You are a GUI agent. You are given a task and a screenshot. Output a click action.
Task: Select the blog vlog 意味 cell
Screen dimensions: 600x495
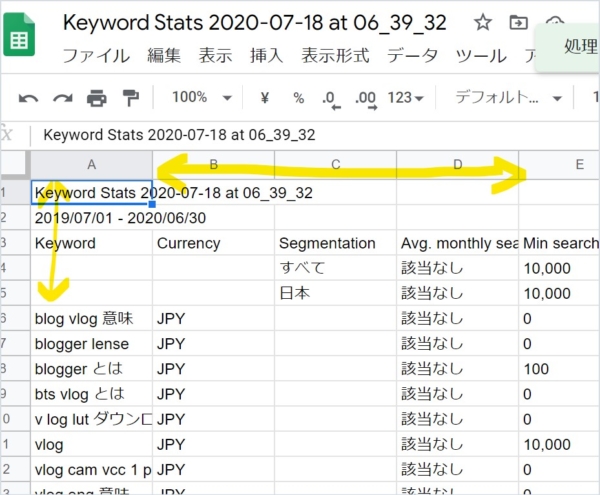pyautogui.click(x=91, y=318)
